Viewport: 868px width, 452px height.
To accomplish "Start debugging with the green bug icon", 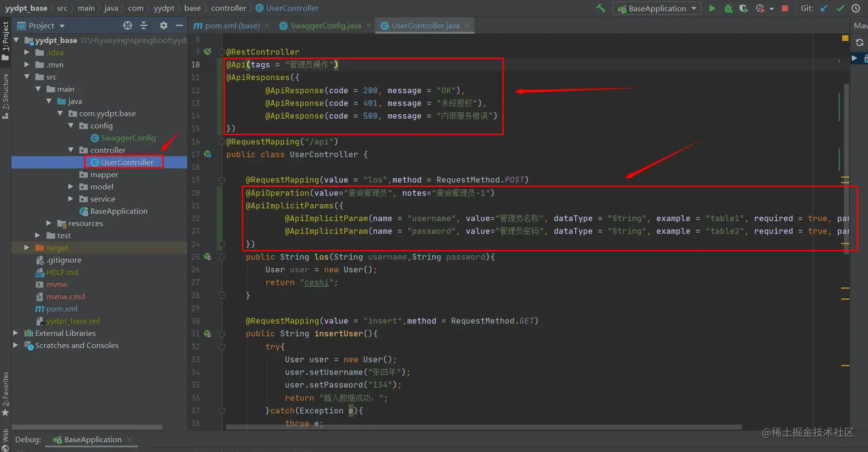I will [x=728, y=8].
